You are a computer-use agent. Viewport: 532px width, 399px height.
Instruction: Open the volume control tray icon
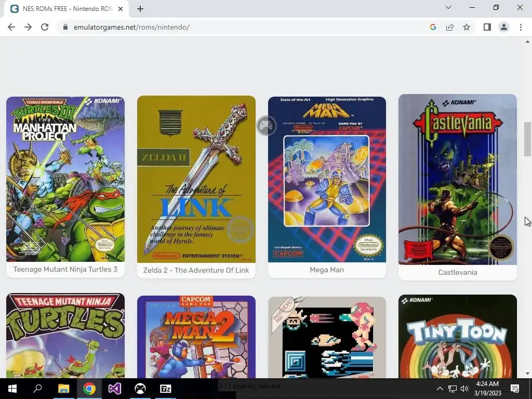[x=464, y=389]
